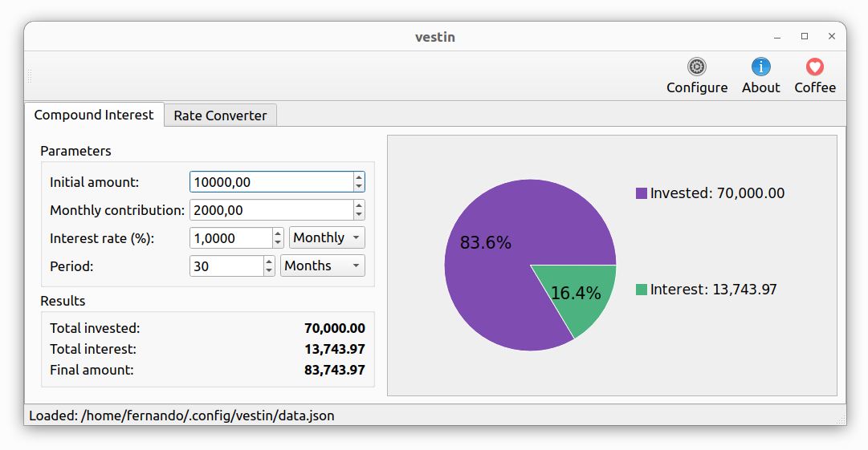The height and width of the screenshot is (450, 868).
Task: Open the Monthly interest rate dropdown
Action: tap(327, 237)
